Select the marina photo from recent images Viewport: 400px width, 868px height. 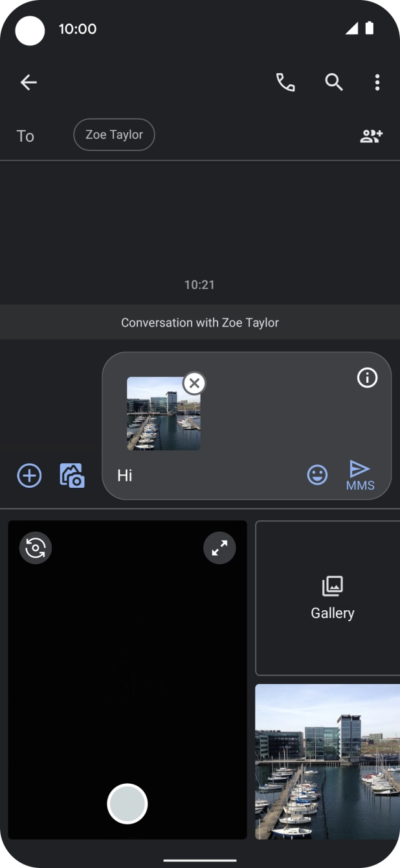point(328,762)
